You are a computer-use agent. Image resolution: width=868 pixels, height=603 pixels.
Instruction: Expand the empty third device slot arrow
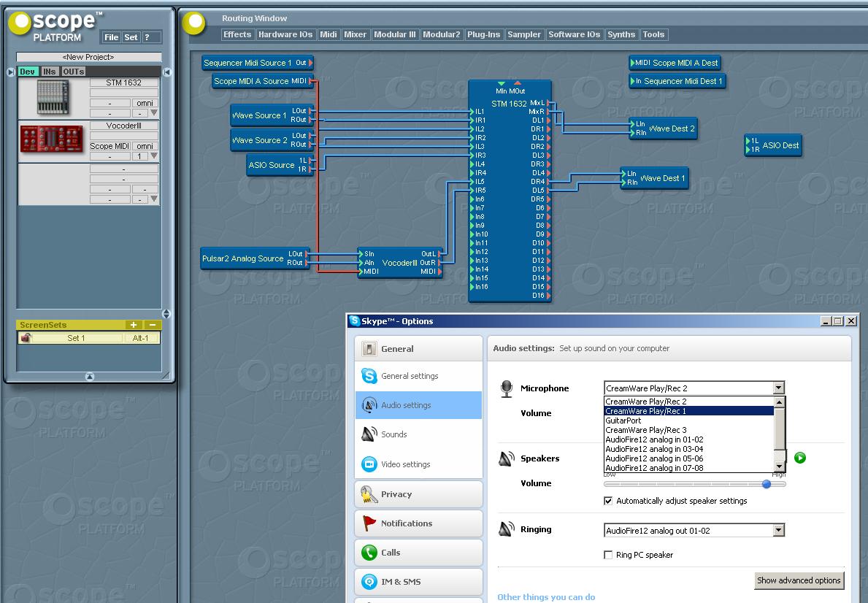tap(154, 199)
